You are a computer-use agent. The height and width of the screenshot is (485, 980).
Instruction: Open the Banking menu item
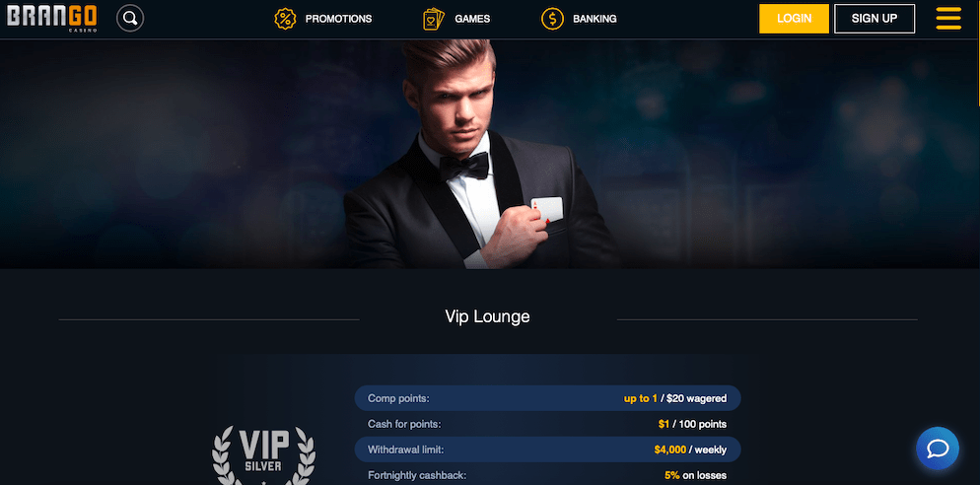coord(595,19)
